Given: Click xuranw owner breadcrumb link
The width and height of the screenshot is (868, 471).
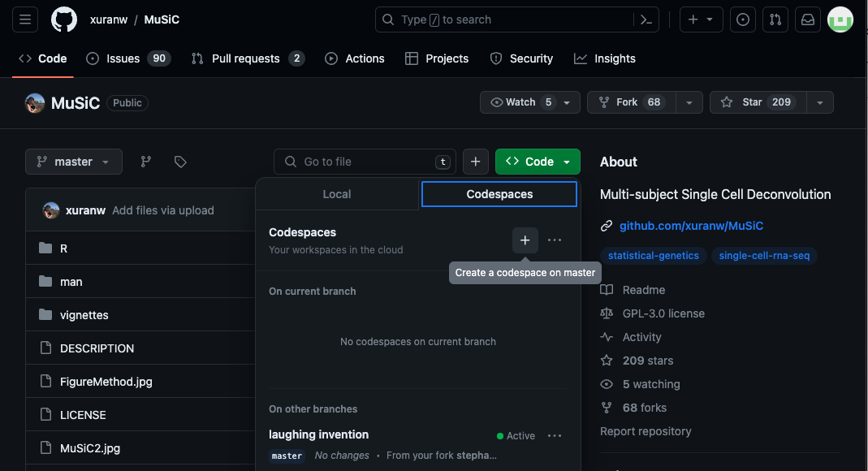Looking at the screenshot, I should pyautogui.click(x=109, y=19).
